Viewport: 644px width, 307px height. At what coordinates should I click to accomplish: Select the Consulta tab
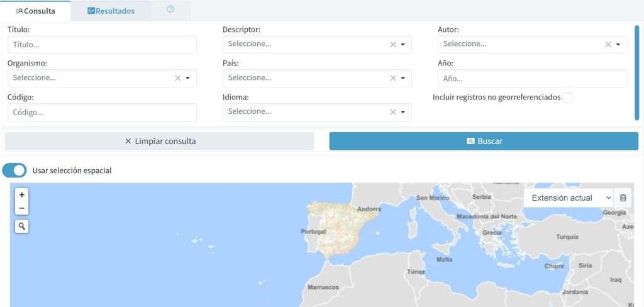(x=35, y=11)
